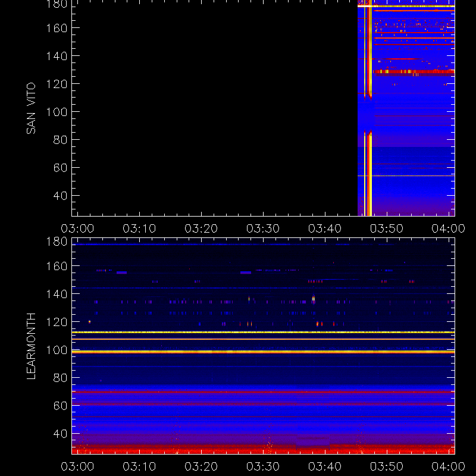Select the 160 label on San Vito axis

[57, 28]
